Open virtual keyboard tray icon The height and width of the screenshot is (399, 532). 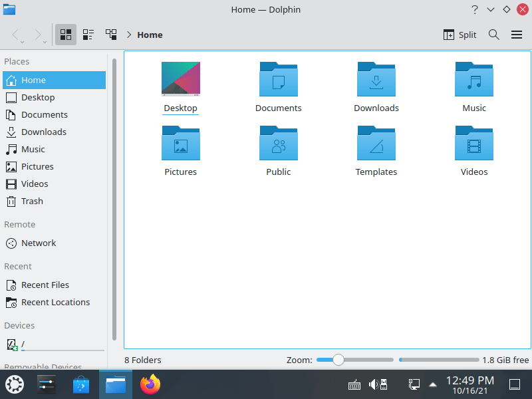(354, 385)
